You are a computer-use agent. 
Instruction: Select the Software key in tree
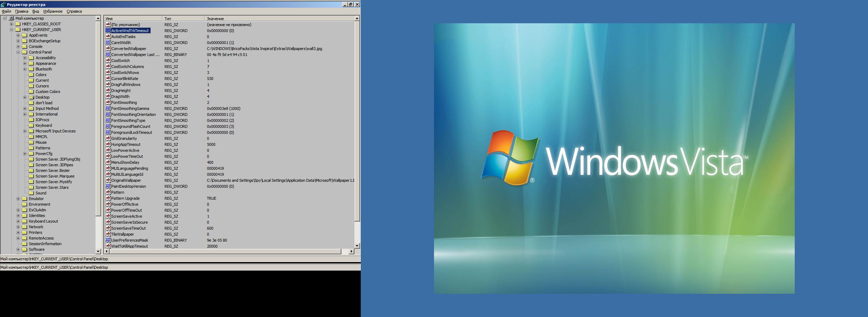[37, 249]
